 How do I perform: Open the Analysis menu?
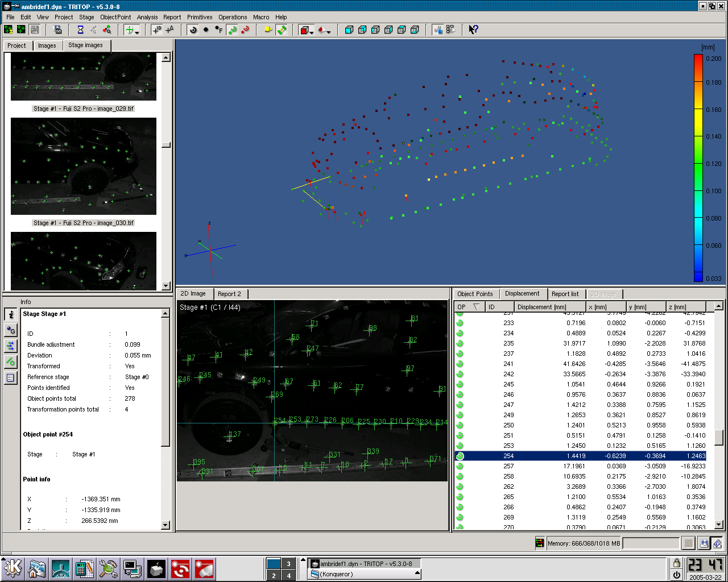pos(147,17)
